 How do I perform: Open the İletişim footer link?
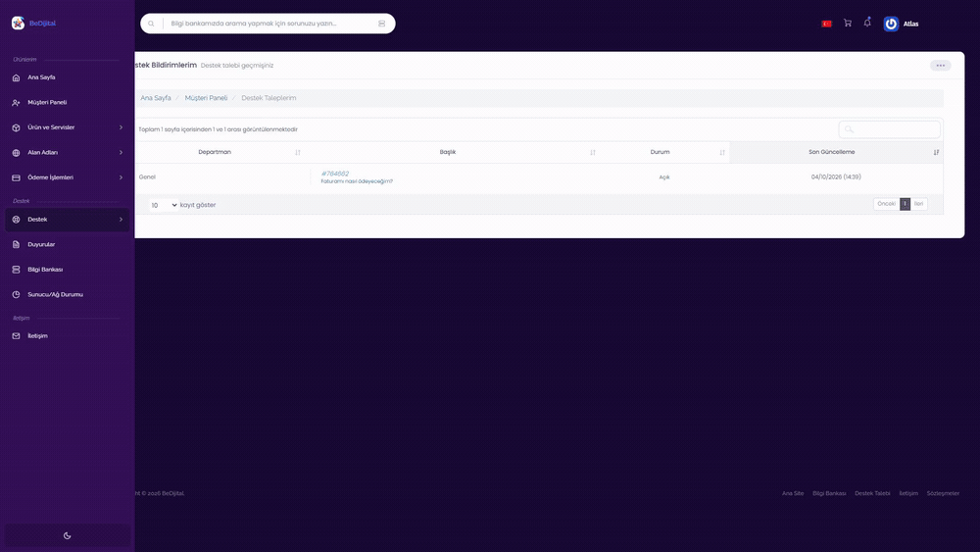(x=908, y=494)
